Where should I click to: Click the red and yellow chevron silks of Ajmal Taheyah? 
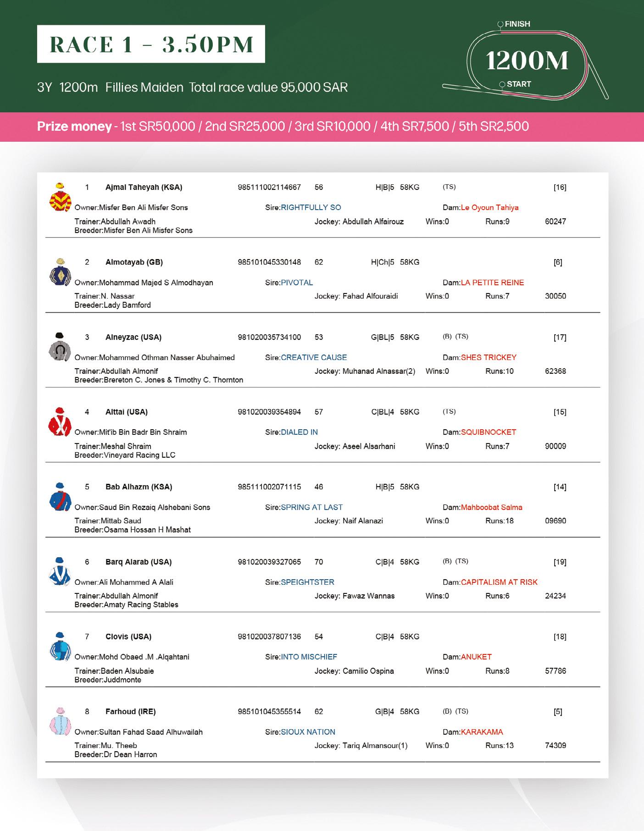pos(60,197)
